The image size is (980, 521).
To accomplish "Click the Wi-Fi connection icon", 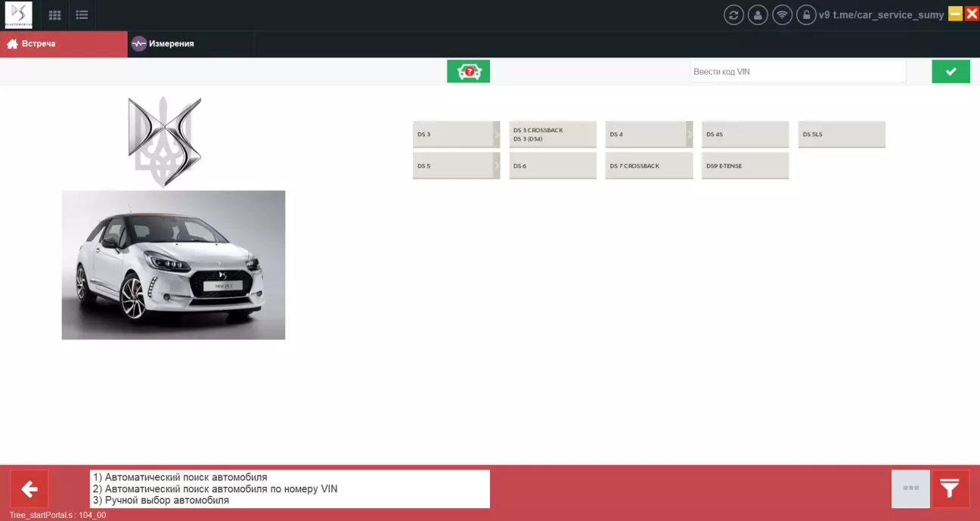I will 782,15.
